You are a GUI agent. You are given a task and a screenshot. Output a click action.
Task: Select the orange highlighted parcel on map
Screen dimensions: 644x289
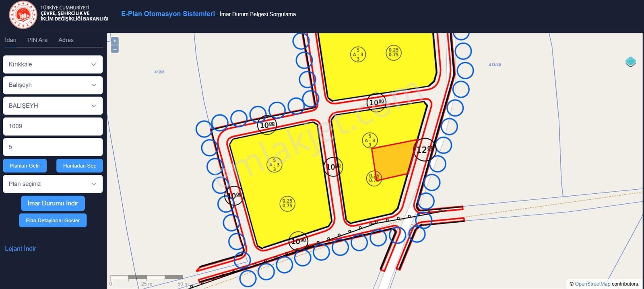(x=394, y=160)
